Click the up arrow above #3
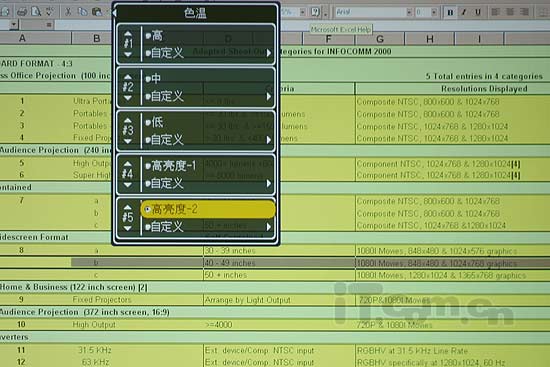550x367 pixels. (128, 120)
